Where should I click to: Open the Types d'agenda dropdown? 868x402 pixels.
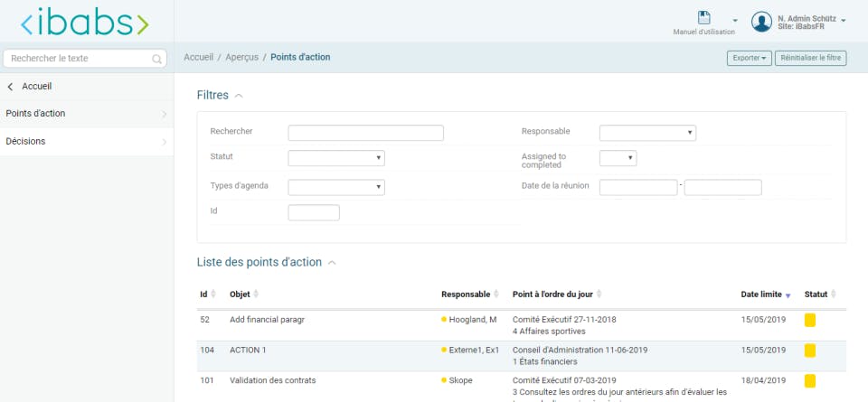pos(336,187)
